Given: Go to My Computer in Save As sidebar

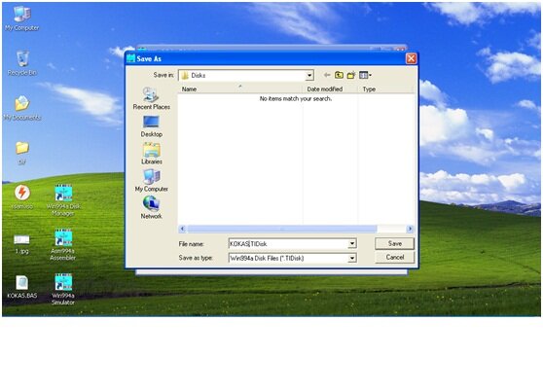Looking at the screenshot, I should [x=152, y=180].
